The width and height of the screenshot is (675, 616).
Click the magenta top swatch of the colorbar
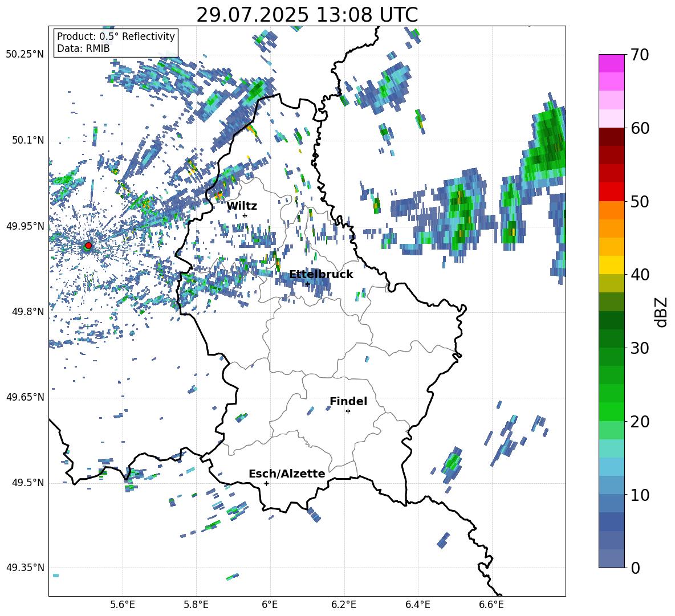pos(611,63)
